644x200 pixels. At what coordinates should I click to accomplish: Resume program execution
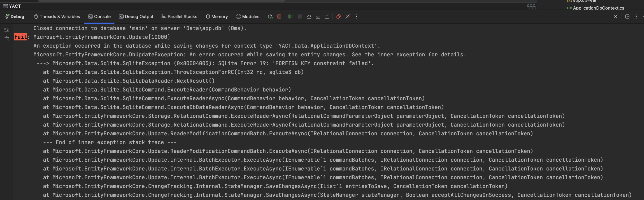pyautogui.click(x=291, y=16)
